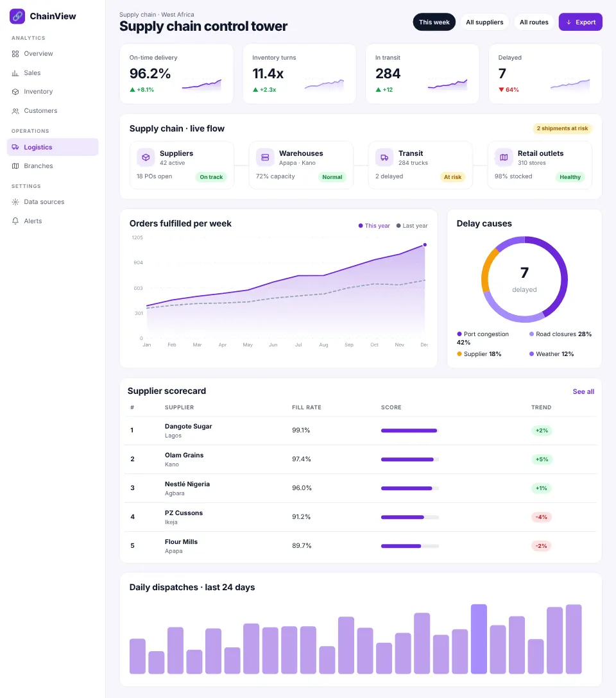The height and width of the screenshot is (698, 616).
Task: Click the Port congestion legend dot
Action: pos(459,334)
